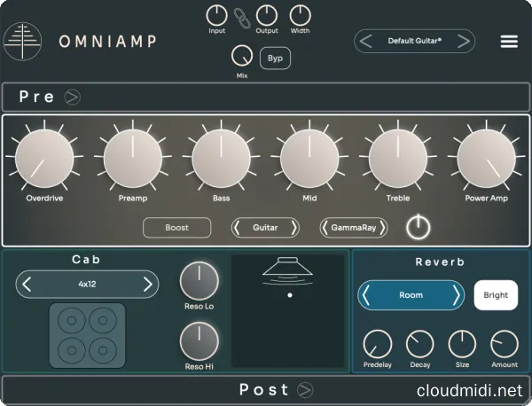Click the Overdrive knob
This screenshot has height=406, width=532.
point(44,158)
